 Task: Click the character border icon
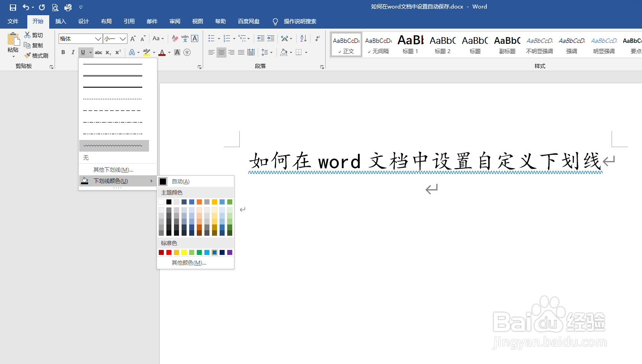coord(195,39)
